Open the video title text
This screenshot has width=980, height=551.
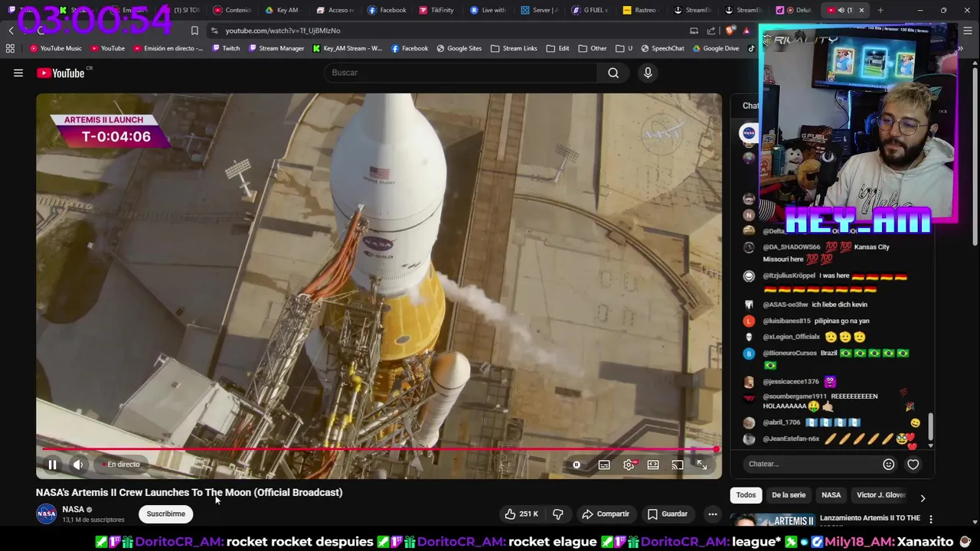[189, 493]
